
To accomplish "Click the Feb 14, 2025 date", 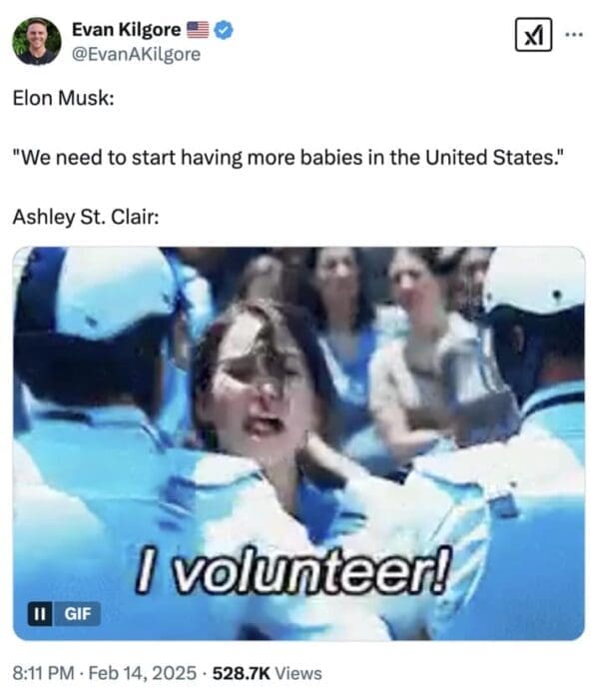I will [143, 673].
